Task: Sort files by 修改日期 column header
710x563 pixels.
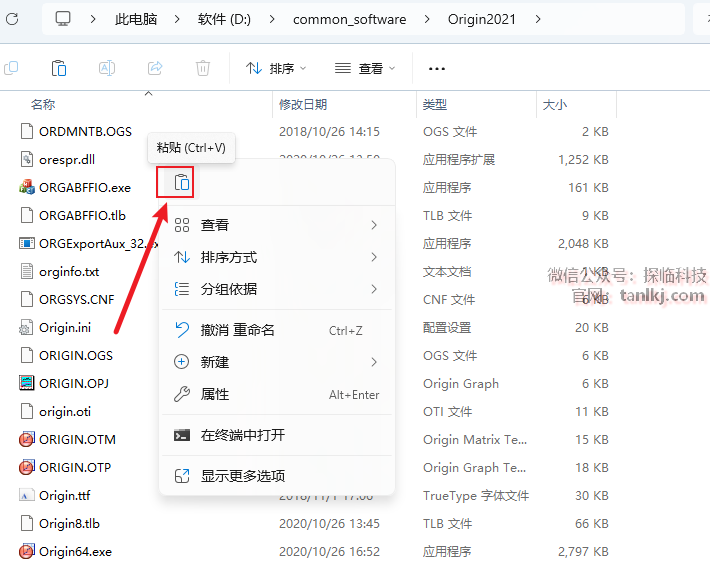Action: point(303,104)
